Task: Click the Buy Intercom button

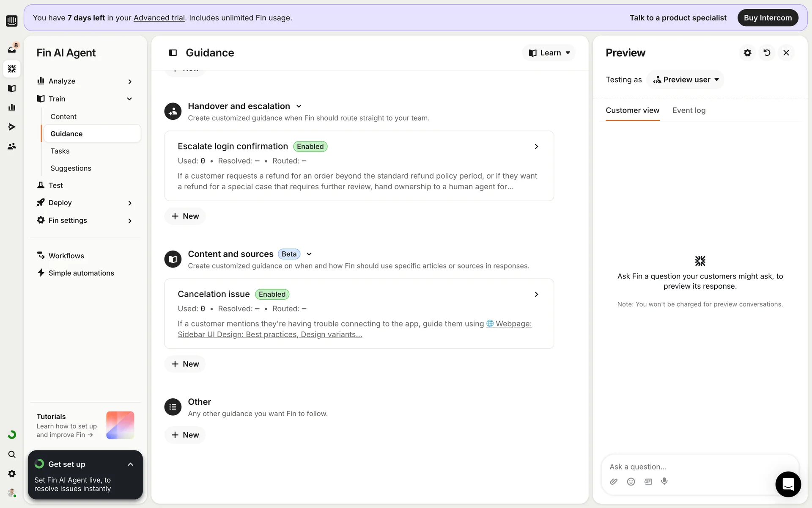Action: (767, 18)
